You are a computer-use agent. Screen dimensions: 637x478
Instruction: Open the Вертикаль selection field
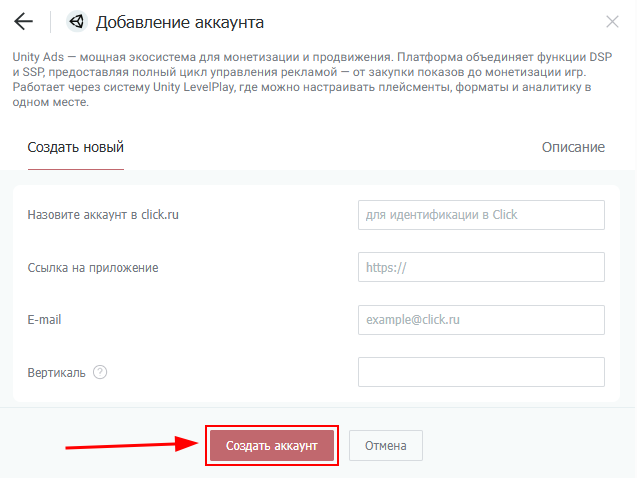tap(481, 372)
